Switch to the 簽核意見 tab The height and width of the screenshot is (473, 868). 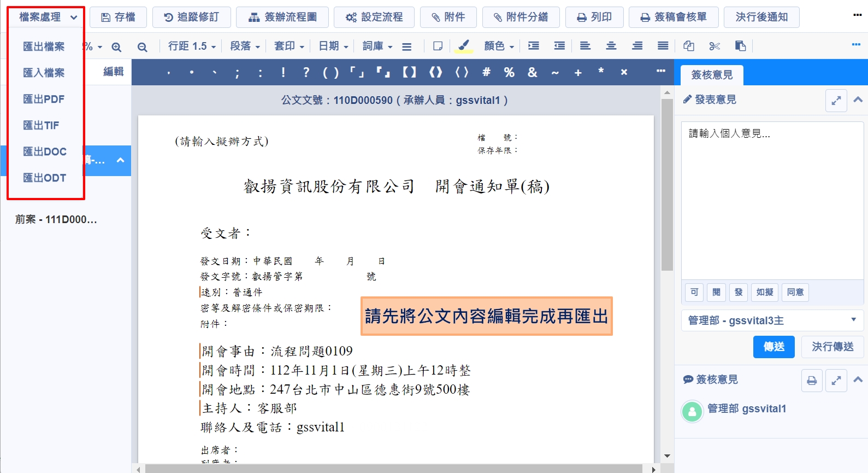tap(712, 75)
